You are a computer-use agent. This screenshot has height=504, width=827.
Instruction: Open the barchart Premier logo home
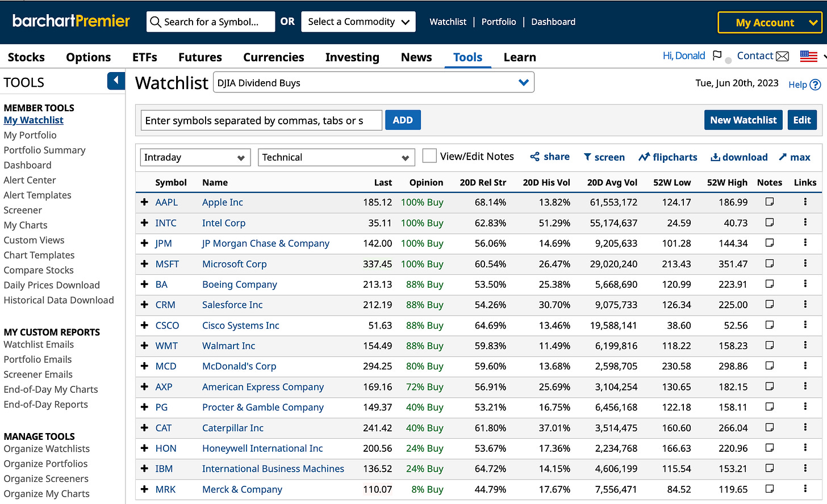71,21
